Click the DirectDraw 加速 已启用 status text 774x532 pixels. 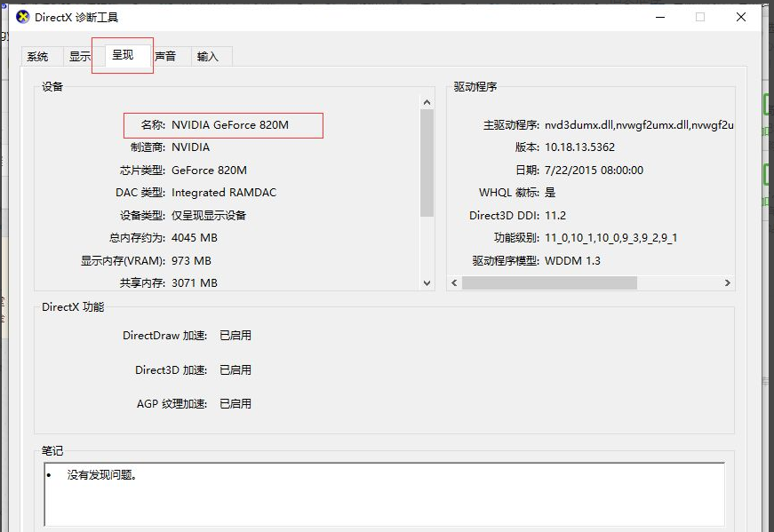pyautogui.click(x=237, y=335)
